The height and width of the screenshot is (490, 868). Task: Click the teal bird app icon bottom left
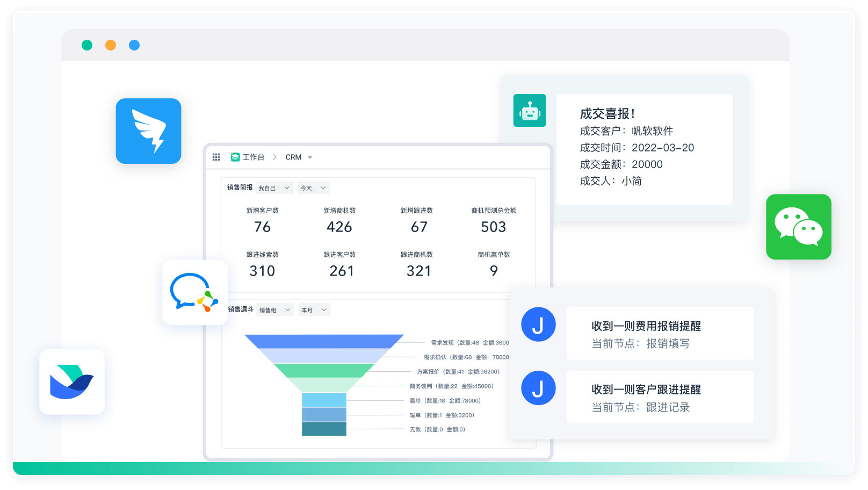[x=72, y=382]
